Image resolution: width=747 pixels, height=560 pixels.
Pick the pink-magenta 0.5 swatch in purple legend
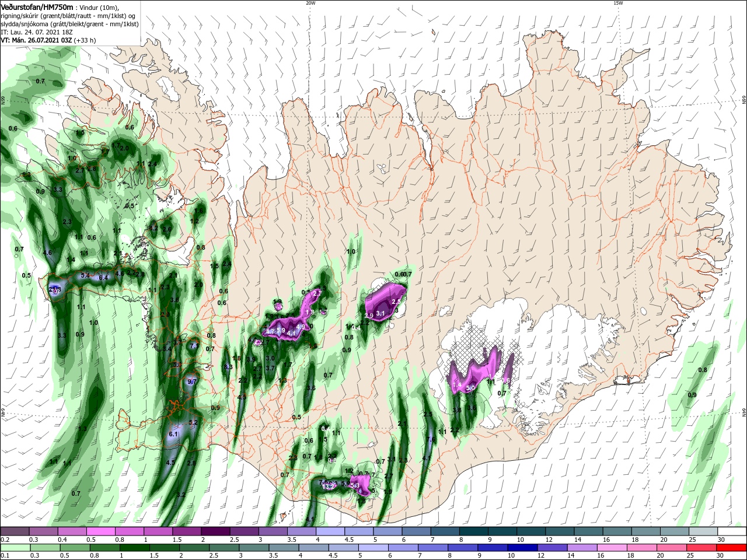click(x=100, y=531)
